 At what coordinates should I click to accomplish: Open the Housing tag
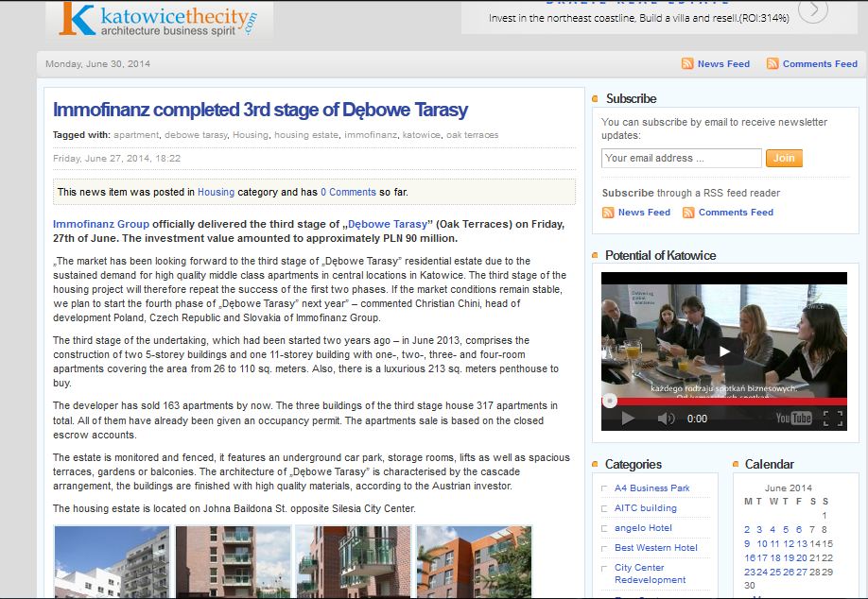tap(251, 135)
